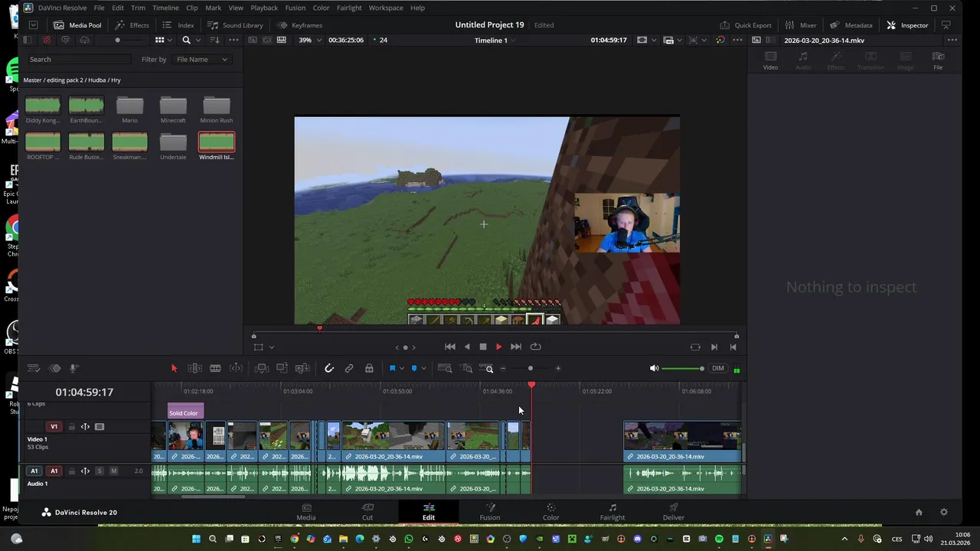
Task: Click the Detail Zoom icon
Action: 467,368
